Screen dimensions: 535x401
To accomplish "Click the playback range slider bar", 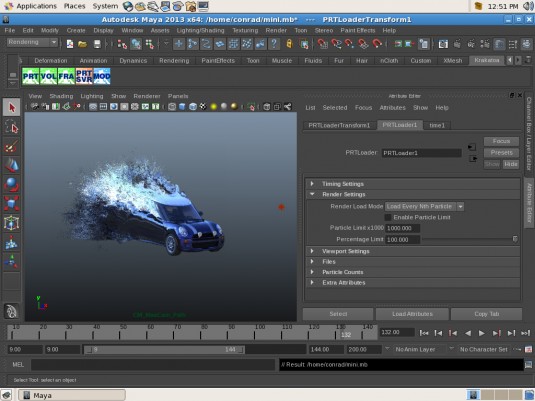I will pos(164,349).
